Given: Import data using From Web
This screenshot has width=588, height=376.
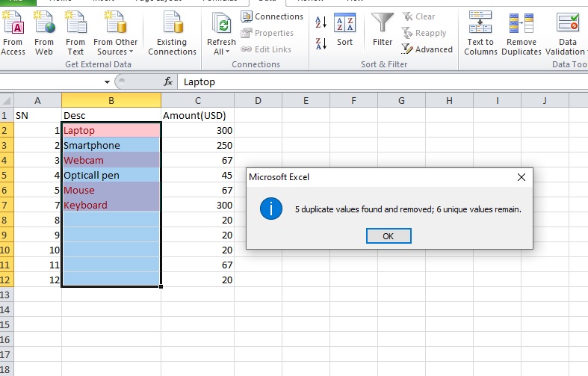Looking at the screenshot, I should [x=44, y=34].
